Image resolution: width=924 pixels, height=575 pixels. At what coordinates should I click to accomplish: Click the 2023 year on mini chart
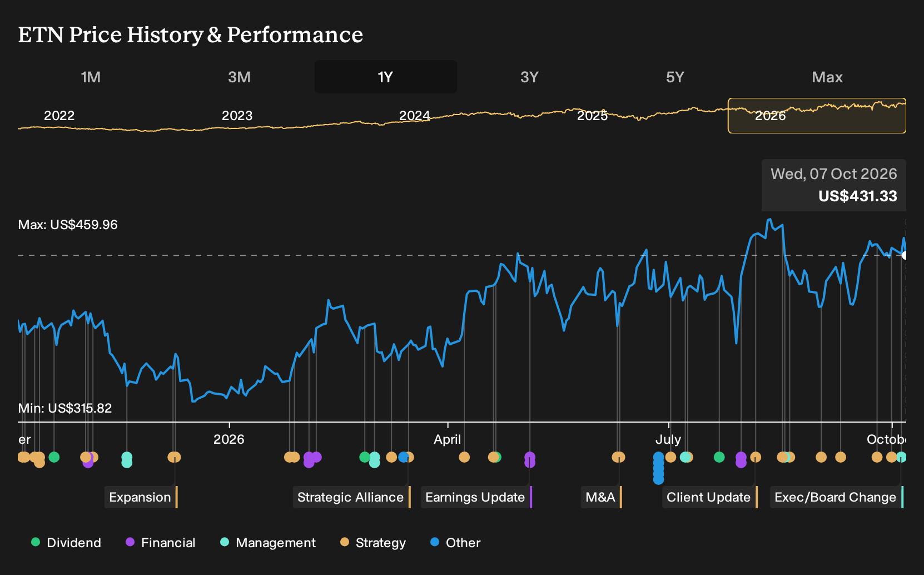click(237, 116)
